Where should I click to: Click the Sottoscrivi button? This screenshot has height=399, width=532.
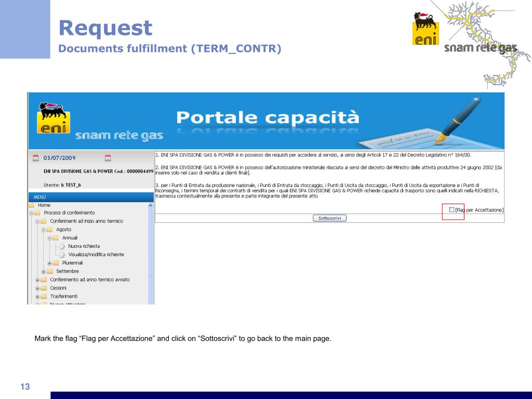point(329,218)
